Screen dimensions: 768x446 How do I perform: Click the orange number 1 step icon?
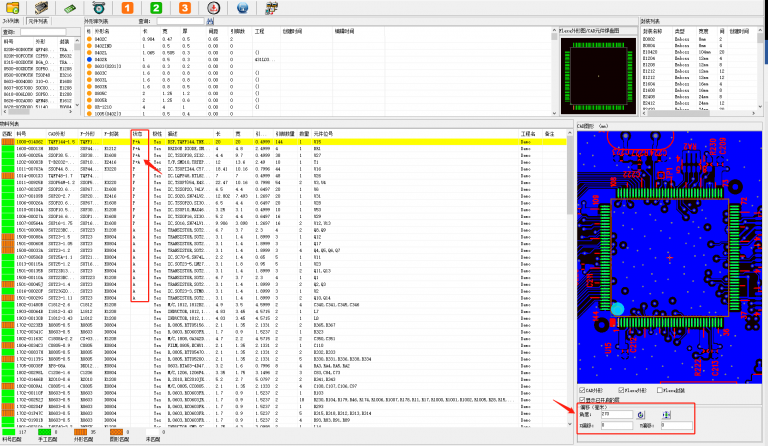(127, 7)
